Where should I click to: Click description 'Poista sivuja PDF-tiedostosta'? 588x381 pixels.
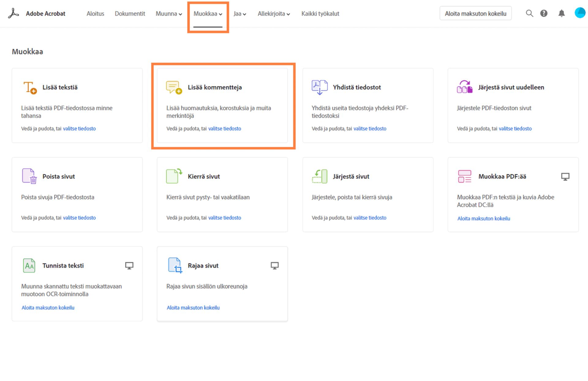(x=58, y=197)
